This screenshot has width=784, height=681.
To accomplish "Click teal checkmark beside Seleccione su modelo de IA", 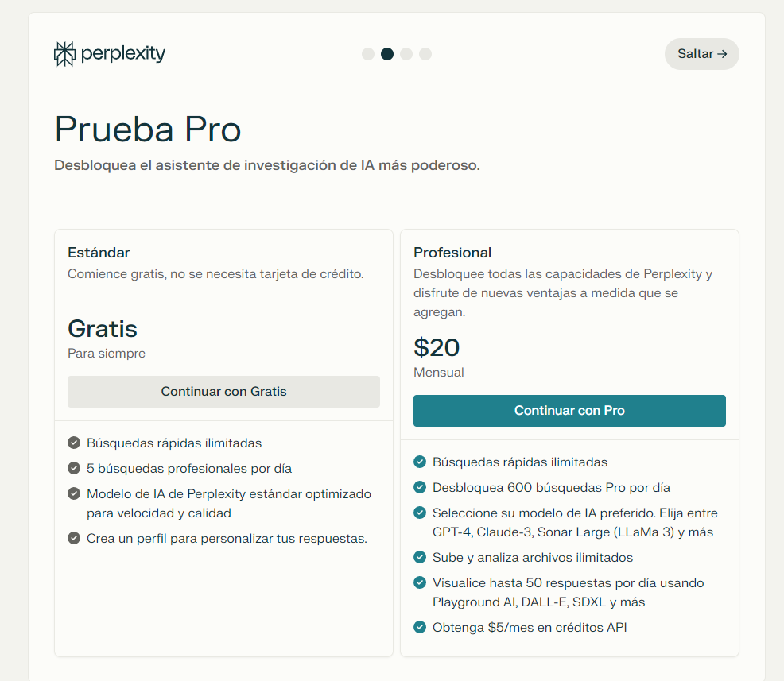I will pos(420,513).
